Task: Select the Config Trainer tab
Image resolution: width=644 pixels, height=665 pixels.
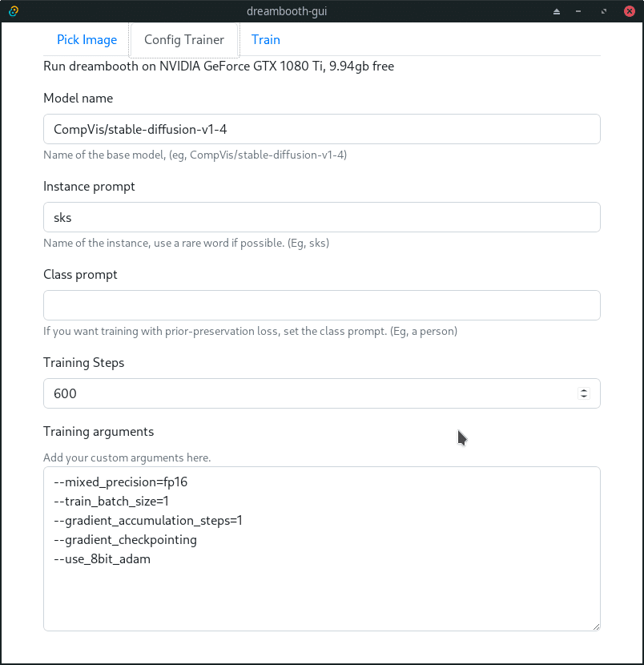Action: [184, 40]
